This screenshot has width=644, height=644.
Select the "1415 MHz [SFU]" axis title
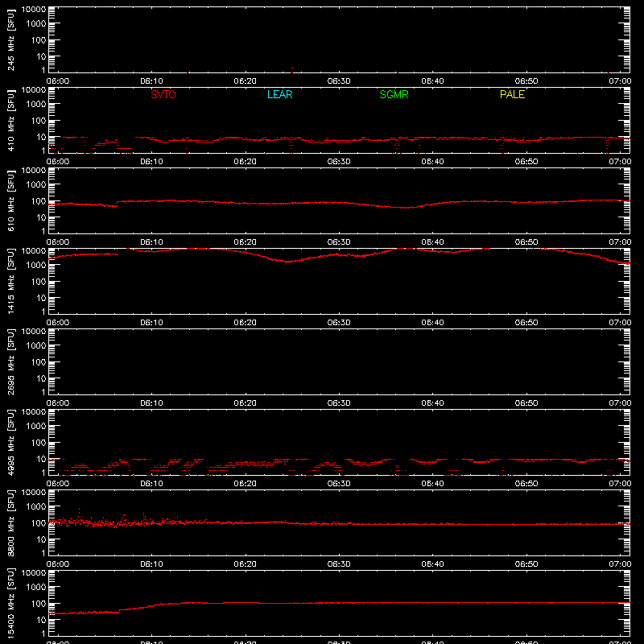[x=11, y=282]
